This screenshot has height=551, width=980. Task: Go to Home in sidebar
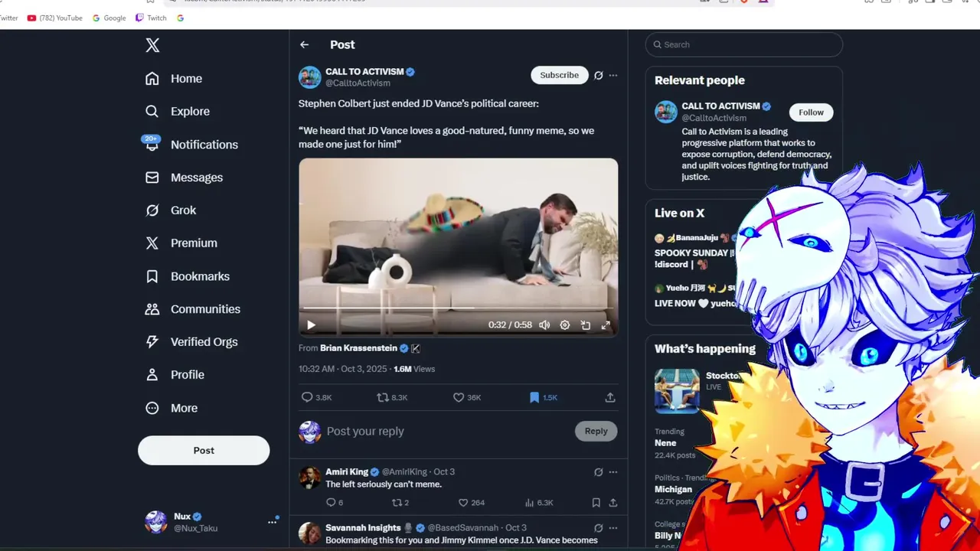click(x=174, y=79)
